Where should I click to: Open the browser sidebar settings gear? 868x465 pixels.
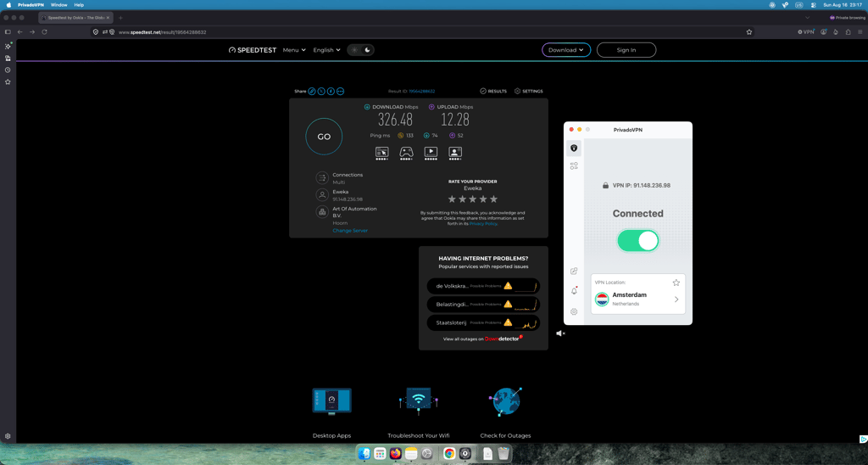click(8, 436)
